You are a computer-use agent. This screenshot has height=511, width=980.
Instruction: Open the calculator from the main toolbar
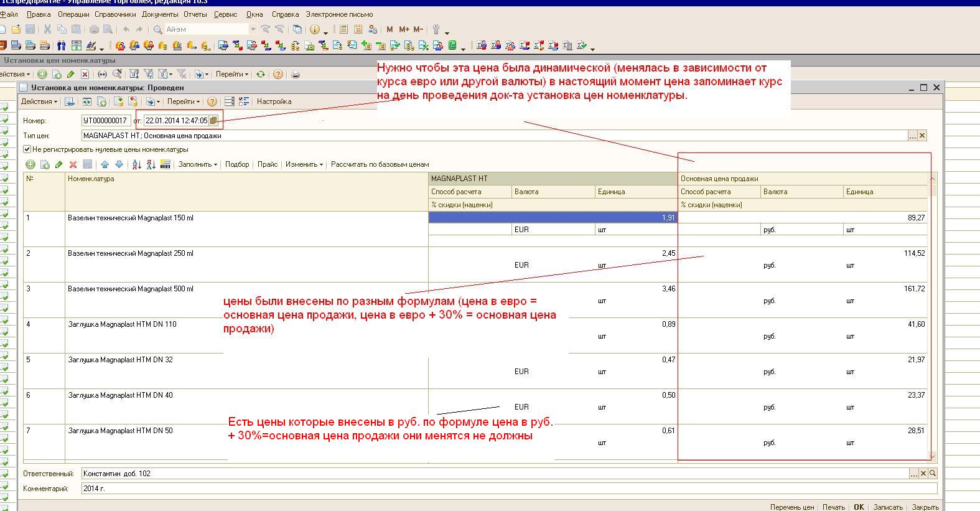tap(343, 29)
